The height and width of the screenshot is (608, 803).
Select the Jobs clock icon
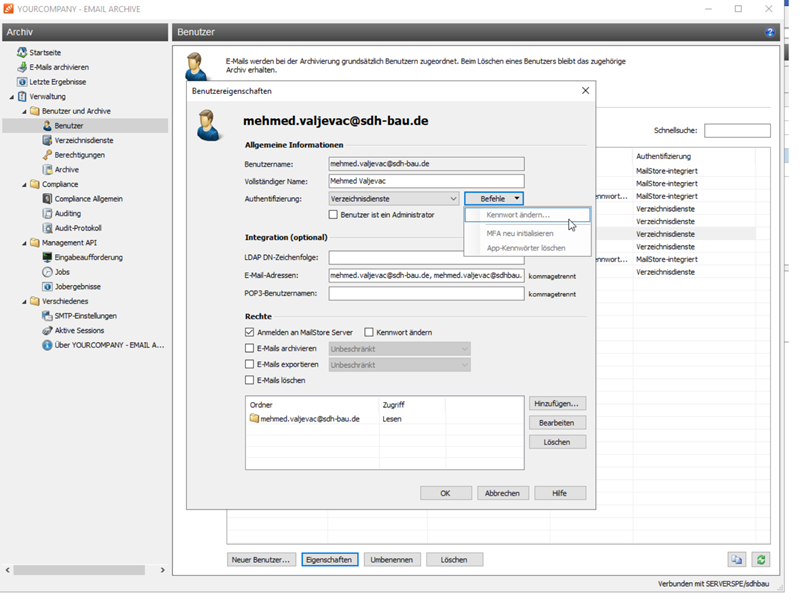click(47, 272)
